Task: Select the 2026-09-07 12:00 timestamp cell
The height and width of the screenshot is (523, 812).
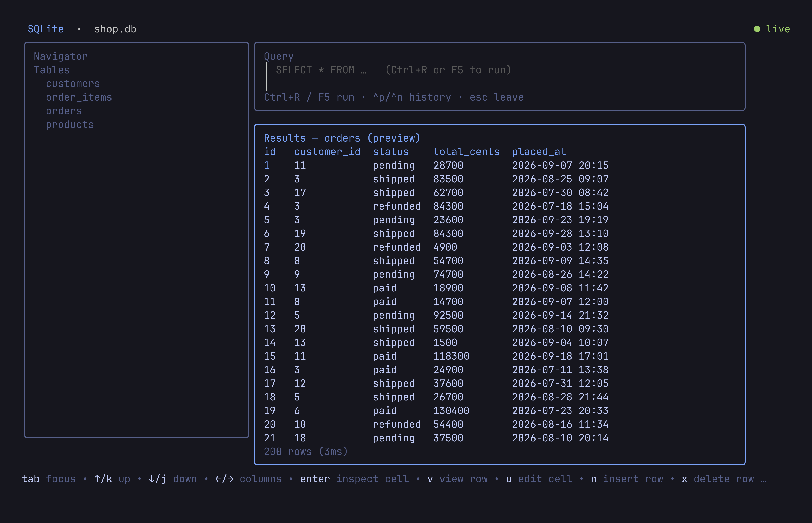Action: point(560,302)
